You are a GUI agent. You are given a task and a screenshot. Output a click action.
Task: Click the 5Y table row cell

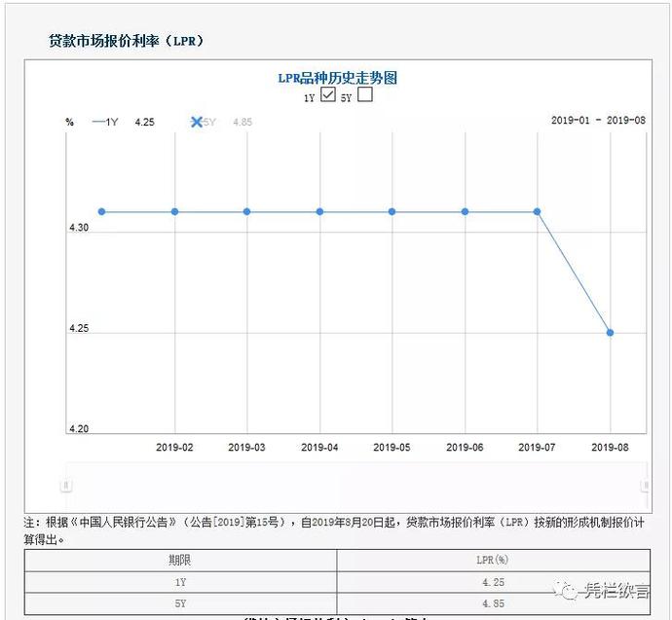point(180,603)
